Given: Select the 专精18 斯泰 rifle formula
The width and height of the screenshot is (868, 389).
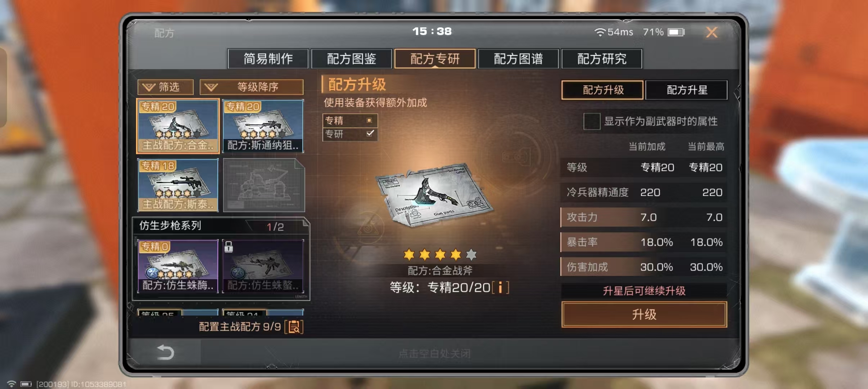Looking at the screenshot, I should click(178, 185).
